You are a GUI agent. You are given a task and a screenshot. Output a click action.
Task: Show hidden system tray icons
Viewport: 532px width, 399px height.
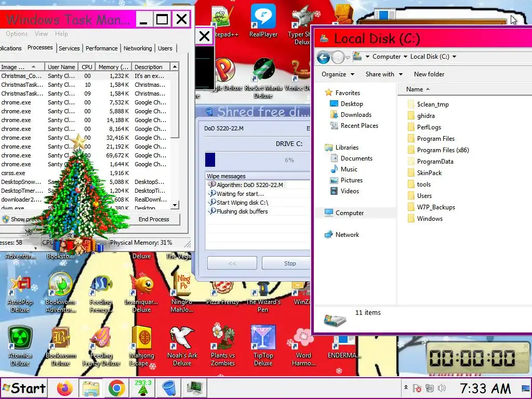(x=406, y=388)
